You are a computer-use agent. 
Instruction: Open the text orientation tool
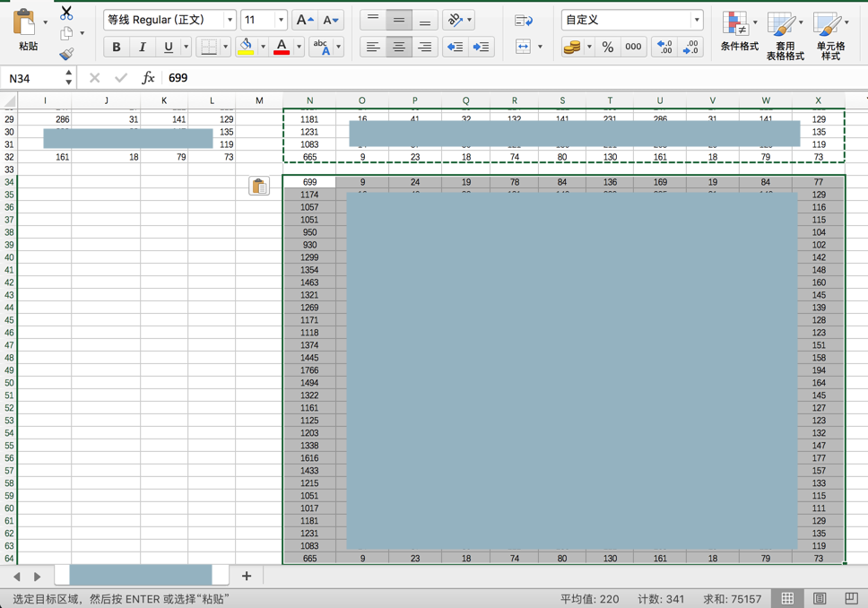[x=456, y=20]
